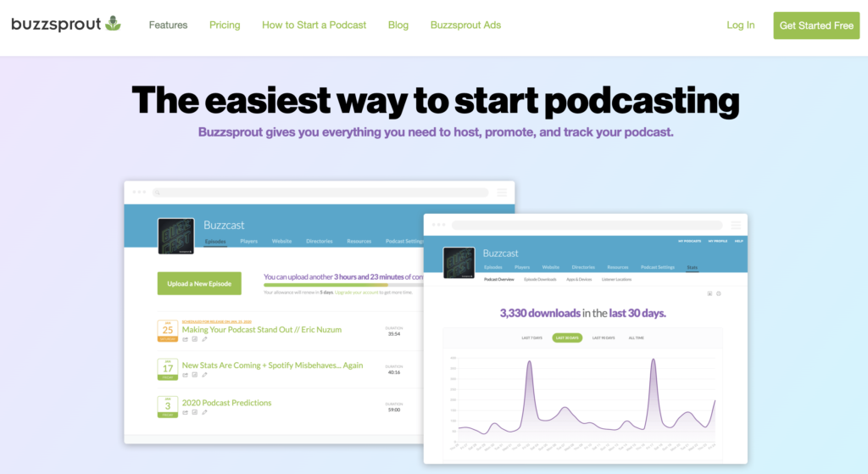Click the Jan 17 calendar date icon
The height and width of the screenshot is (474, 868).
pos(167,368)
